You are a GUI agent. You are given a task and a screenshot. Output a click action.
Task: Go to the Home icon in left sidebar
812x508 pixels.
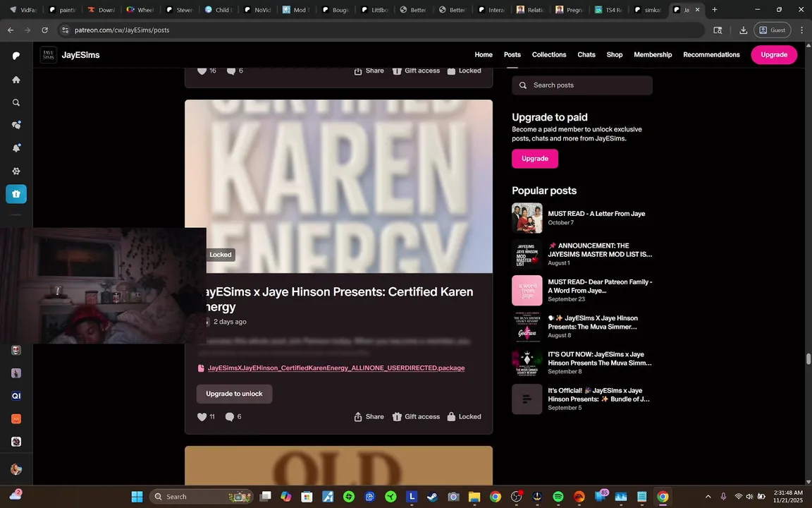coord(16,80)
